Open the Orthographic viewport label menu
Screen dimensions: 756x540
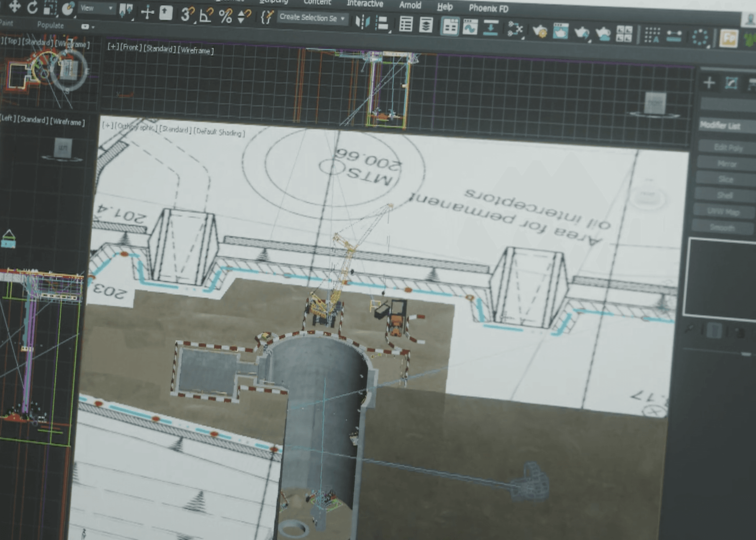pyautogui.click(x=135, y=127)
